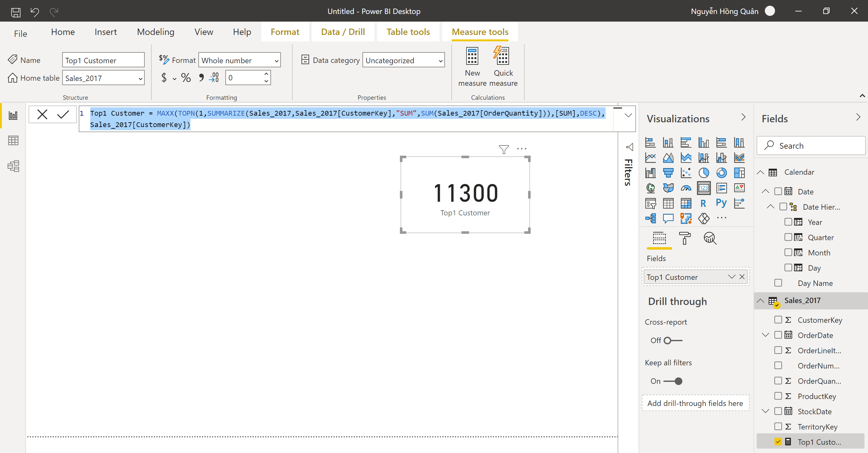Check the Day Name field checkbox
The height and width of the screenshot is (453, 868).
(778, 283)
